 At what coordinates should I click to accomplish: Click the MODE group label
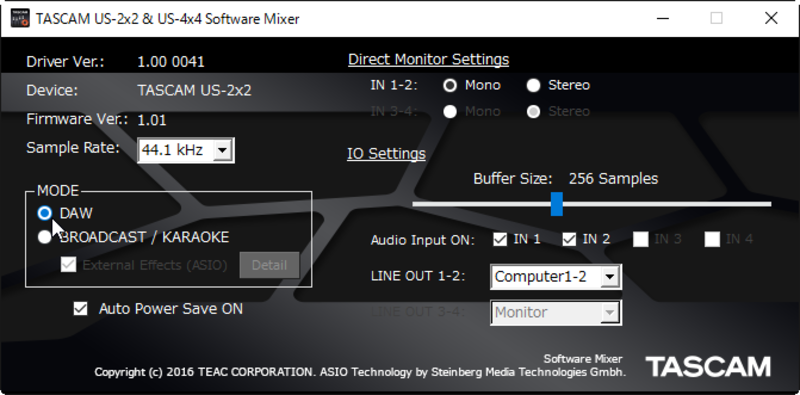pos(58,190)
